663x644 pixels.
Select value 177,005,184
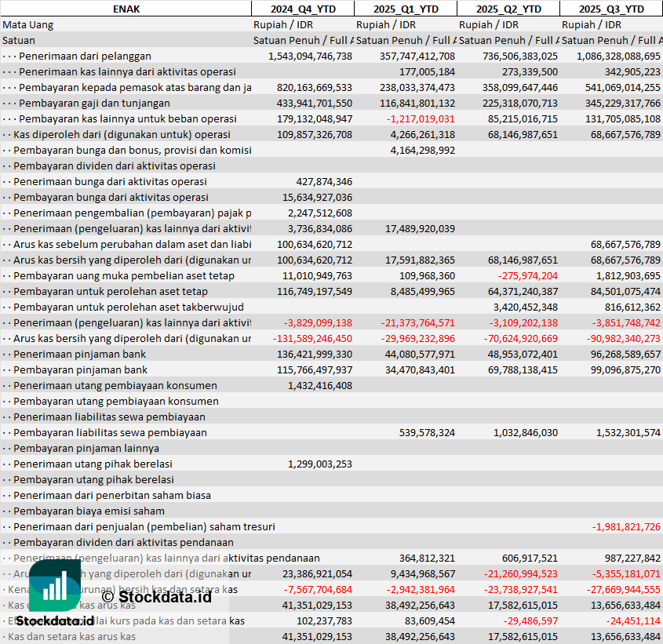pos(427,72)
